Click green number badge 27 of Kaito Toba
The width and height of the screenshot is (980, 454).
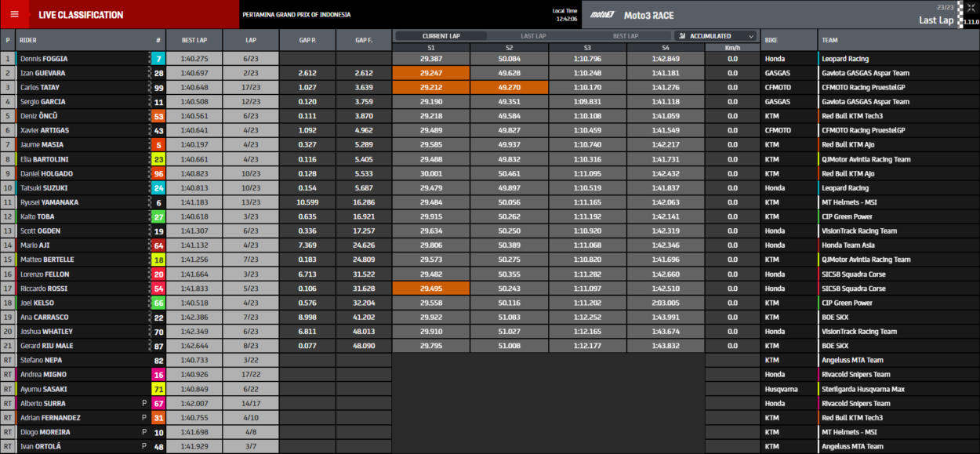(x=158, y=216)
